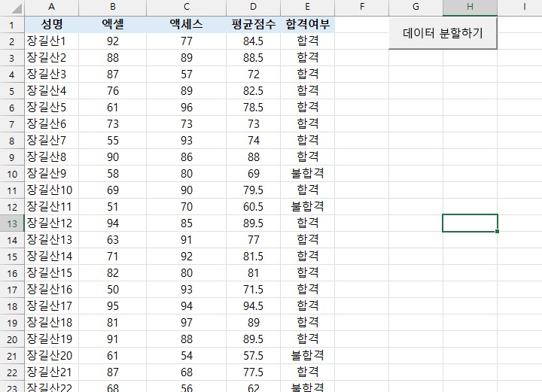Select column E header

coord(307,7)
